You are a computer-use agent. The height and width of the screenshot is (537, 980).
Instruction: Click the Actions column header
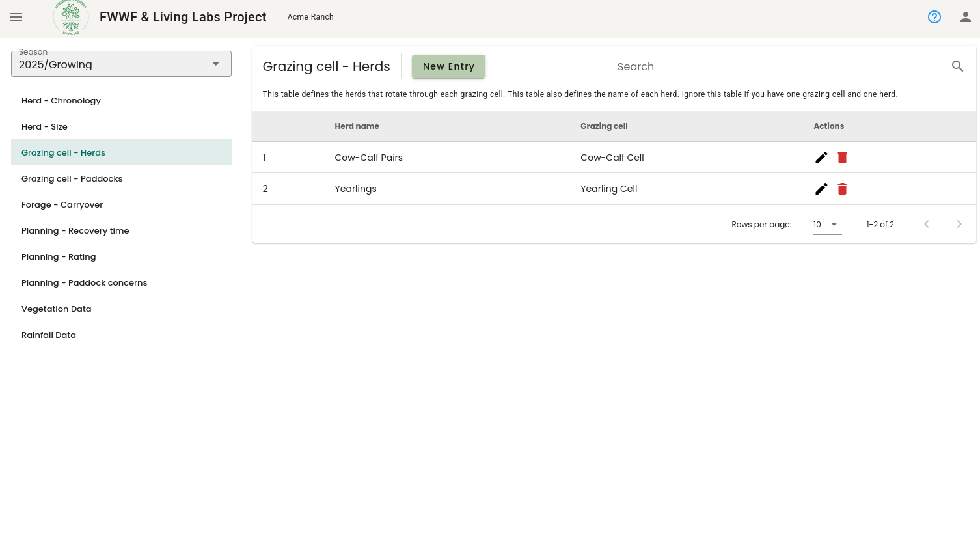pyautogui.click(x=828, y=126)
